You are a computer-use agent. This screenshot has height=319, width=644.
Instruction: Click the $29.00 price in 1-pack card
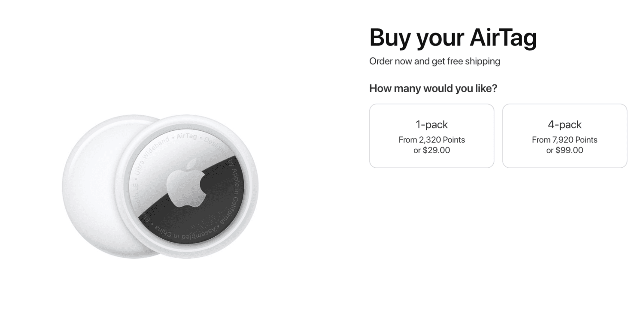coord(431,150)
